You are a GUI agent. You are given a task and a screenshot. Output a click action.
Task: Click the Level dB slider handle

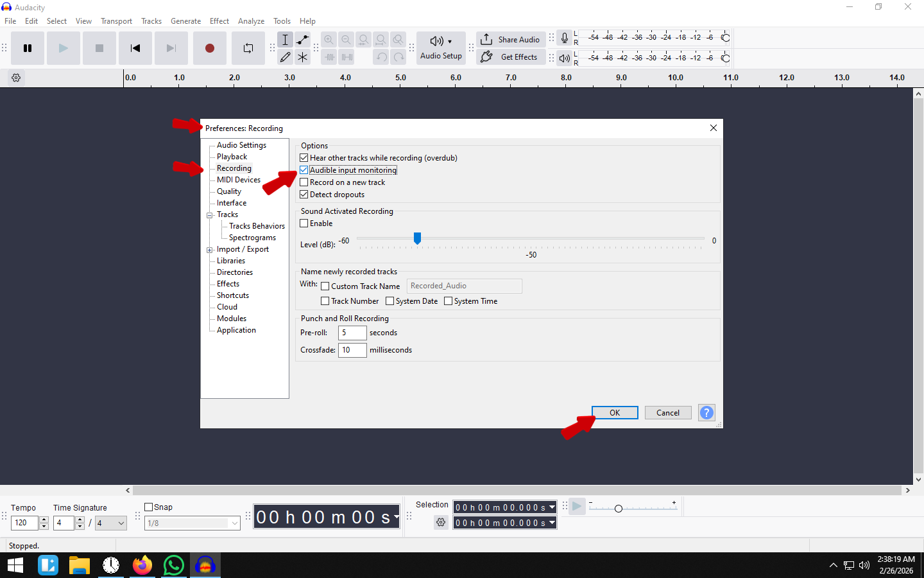pyautogui.click(x=417, y=239)
